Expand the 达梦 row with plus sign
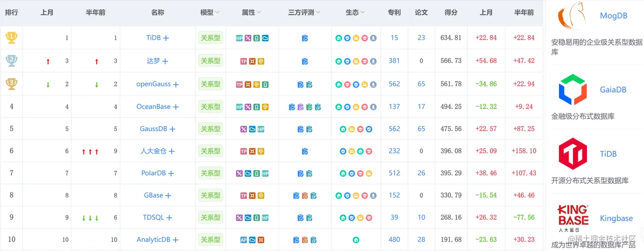This screenshot has height=251, width=644. tap(165, 61)
